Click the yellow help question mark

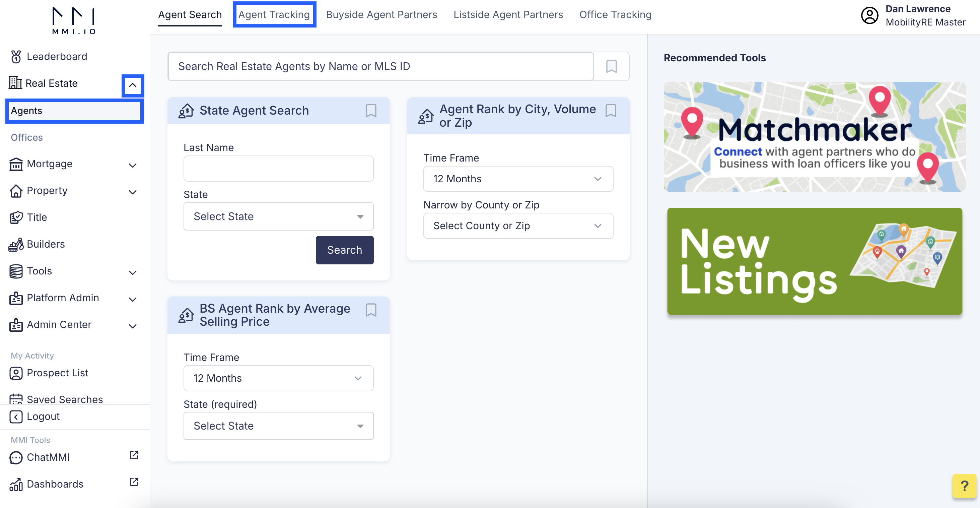(x=964, y=486)
